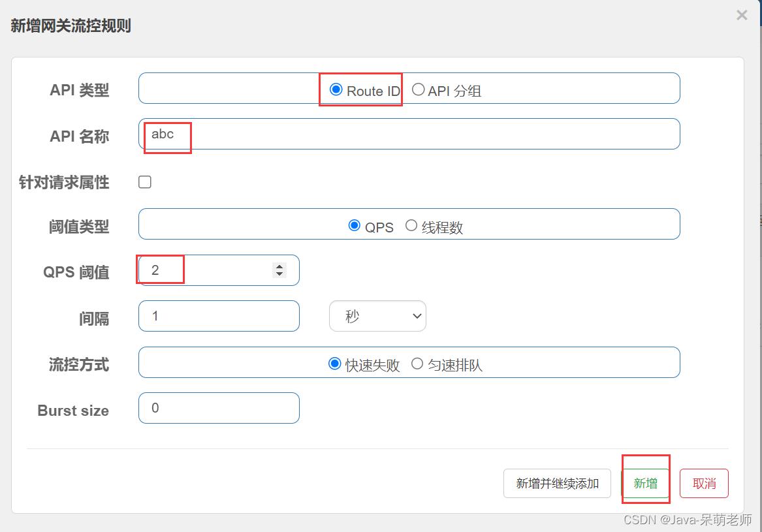The image size is (762, 532).
Task: Enable the 针对请求属性 checkbox
Action: (144, 182)
